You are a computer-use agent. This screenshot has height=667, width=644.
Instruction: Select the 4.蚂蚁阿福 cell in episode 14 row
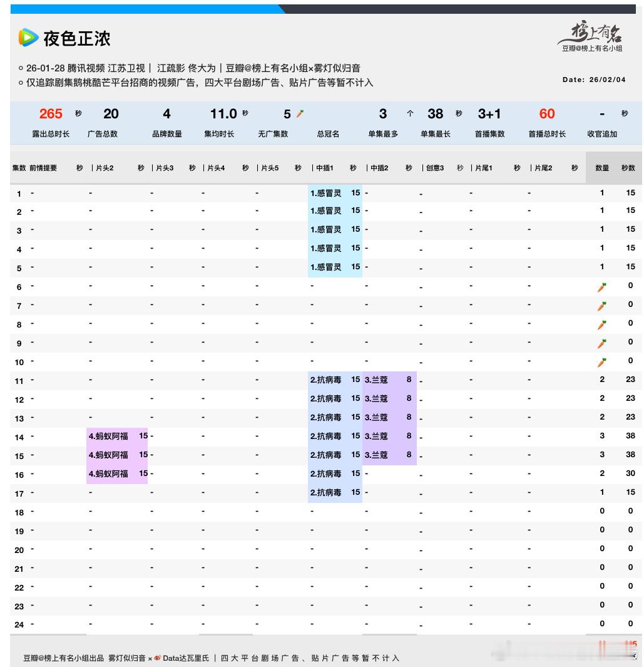coord(108,436)
